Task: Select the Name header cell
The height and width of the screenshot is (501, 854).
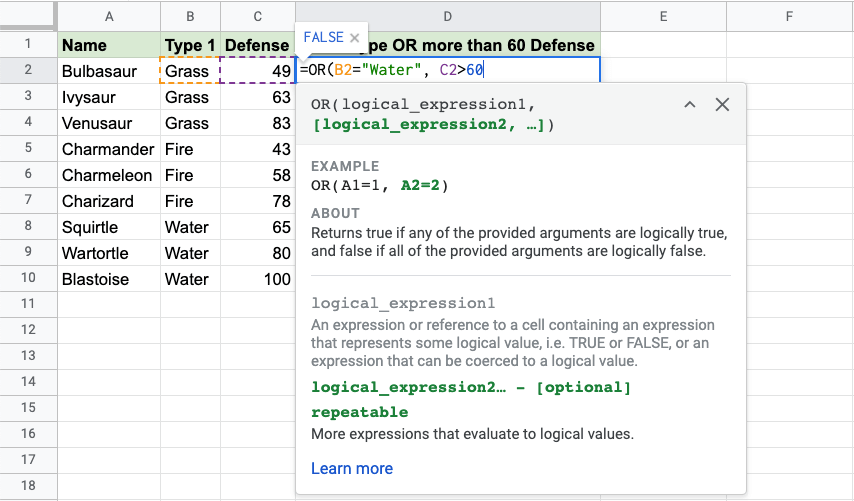Action: tap(108, 45)
